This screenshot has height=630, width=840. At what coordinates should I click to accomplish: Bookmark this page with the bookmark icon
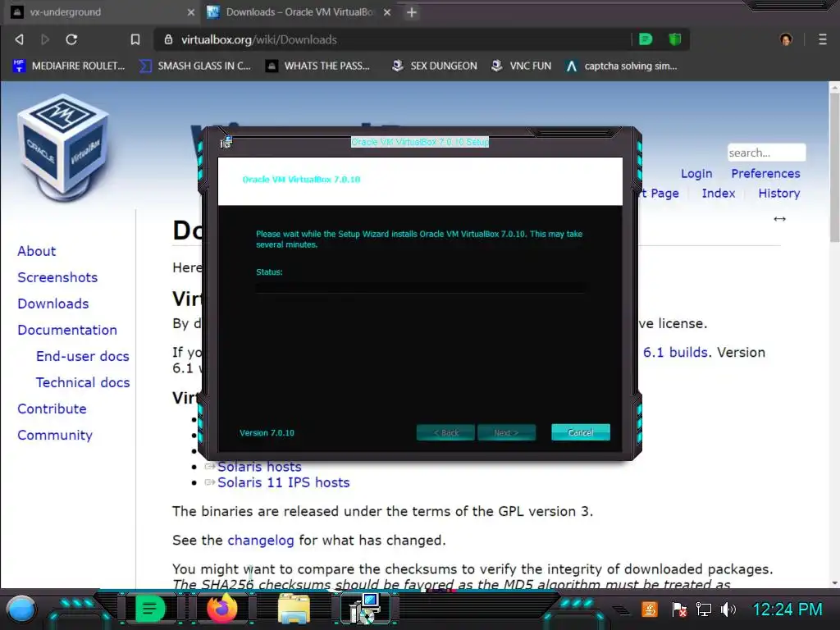(x=135, y=39)
